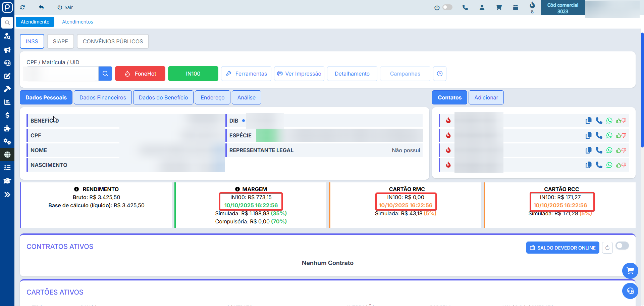Open the user profile icon menu
644x306 pixels.
click(x=482, y=7)
